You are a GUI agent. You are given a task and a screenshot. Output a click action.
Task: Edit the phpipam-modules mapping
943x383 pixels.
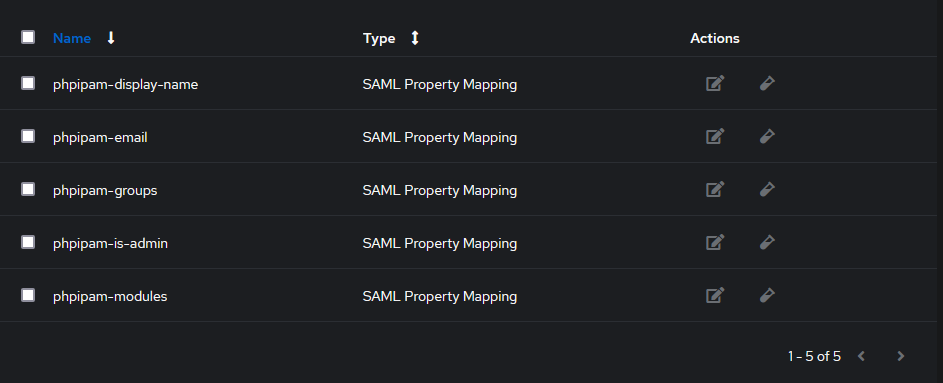pos(714,295)
